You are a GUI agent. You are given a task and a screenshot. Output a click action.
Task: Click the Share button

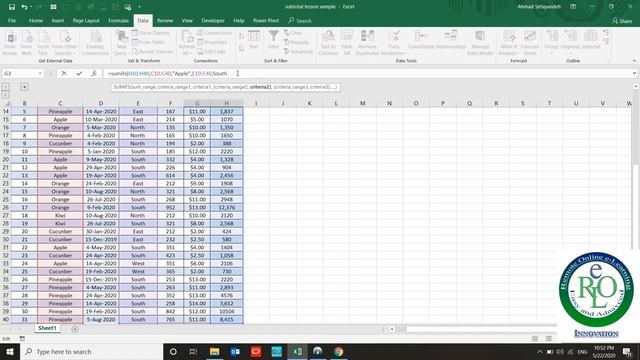[x=622, y=21]
